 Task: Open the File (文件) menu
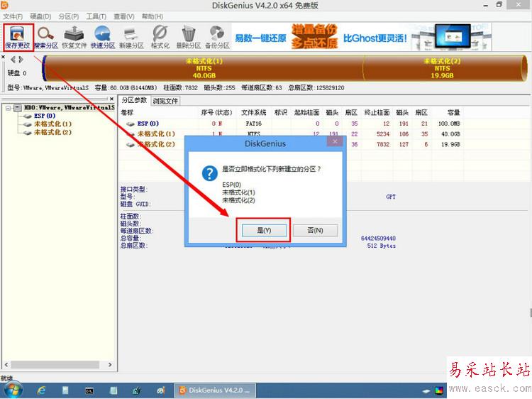pos(13,16)
